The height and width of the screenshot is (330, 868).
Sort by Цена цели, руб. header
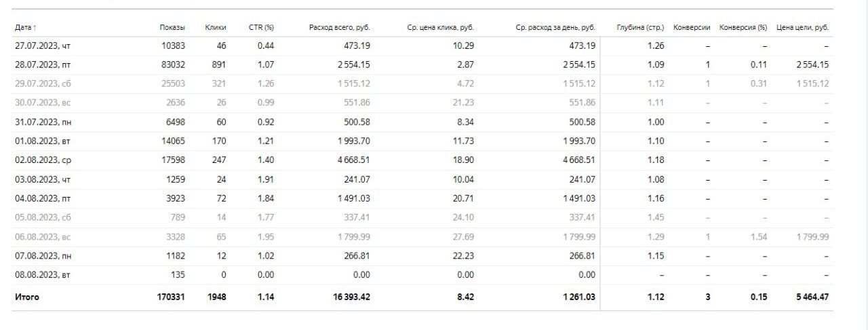[802, 28]
